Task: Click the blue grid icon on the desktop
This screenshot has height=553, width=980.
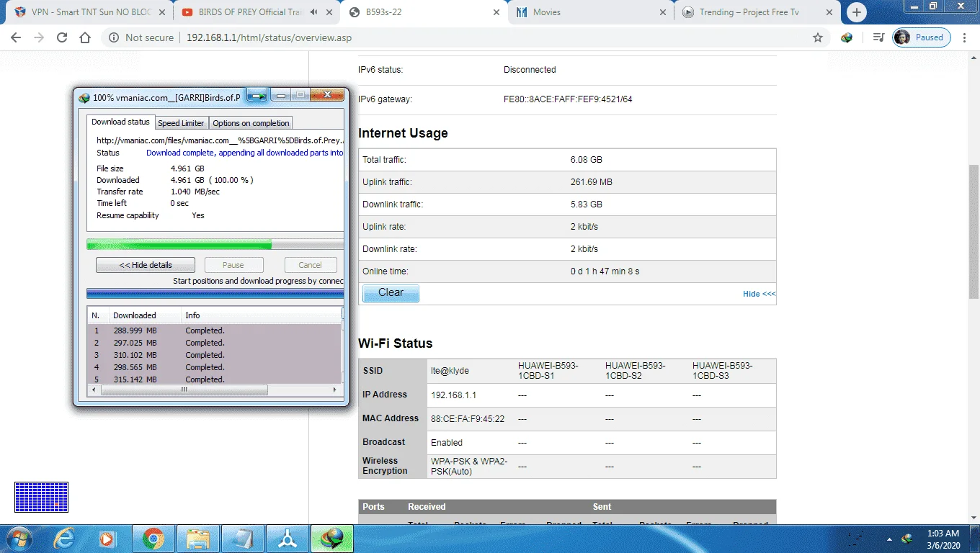Action: pyautogui.click(x=41, y=497)
